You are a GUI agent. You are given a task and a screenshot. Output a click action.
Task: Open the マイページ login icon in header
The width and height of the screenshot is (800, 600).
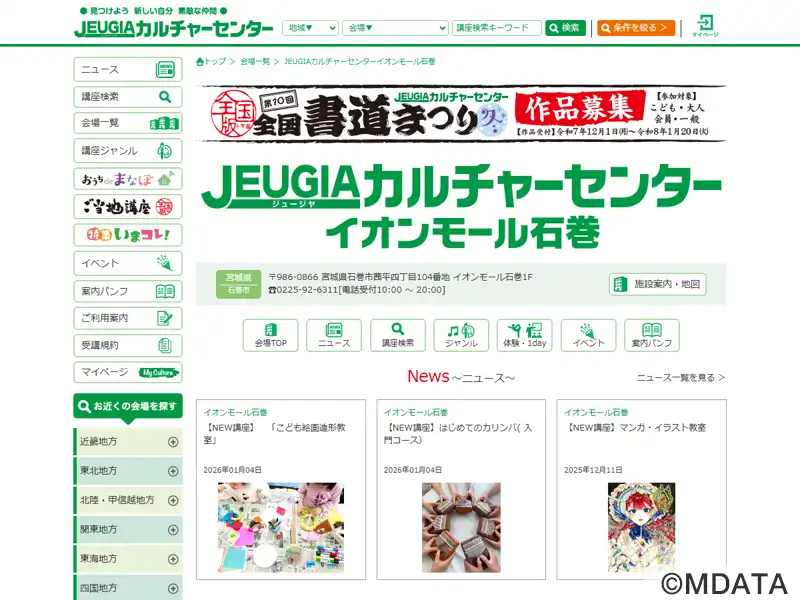coord(705,26)
